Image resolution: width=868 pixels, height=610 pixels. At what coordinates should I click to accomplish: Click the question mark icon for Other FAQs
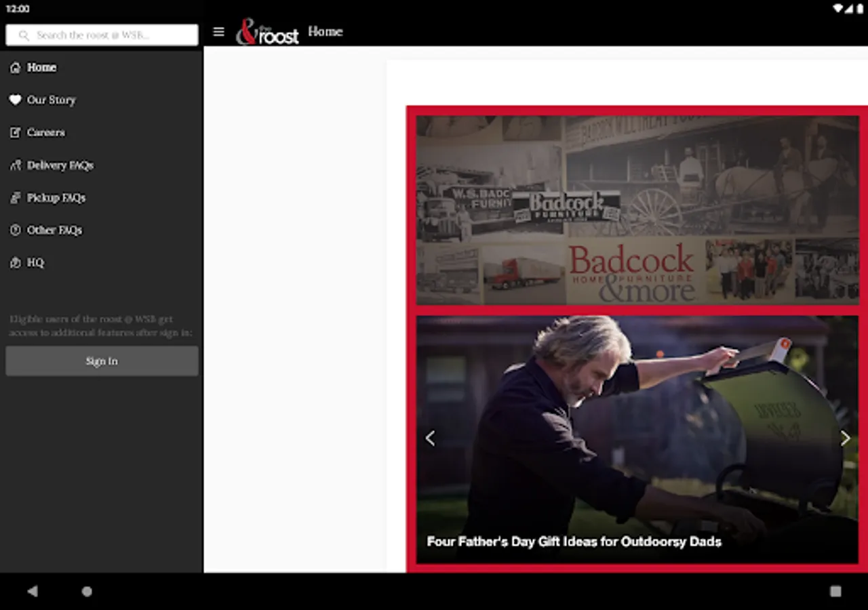15,230
